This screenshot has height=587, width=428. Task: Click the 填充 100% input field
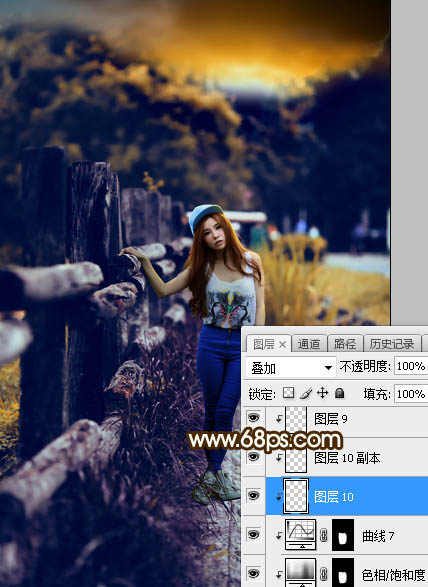pyautogui.click(x=411, y=394)
